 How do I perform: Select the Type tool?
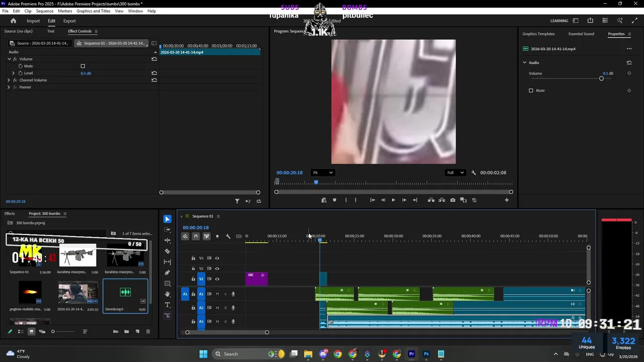pos(168,305)
